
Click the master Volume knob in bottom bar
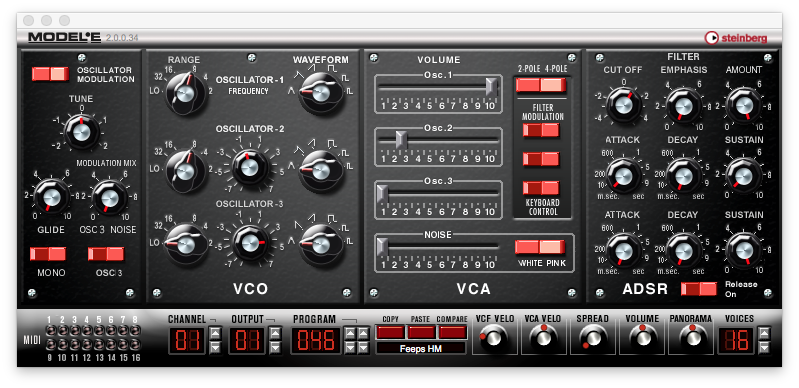point(642,338)
